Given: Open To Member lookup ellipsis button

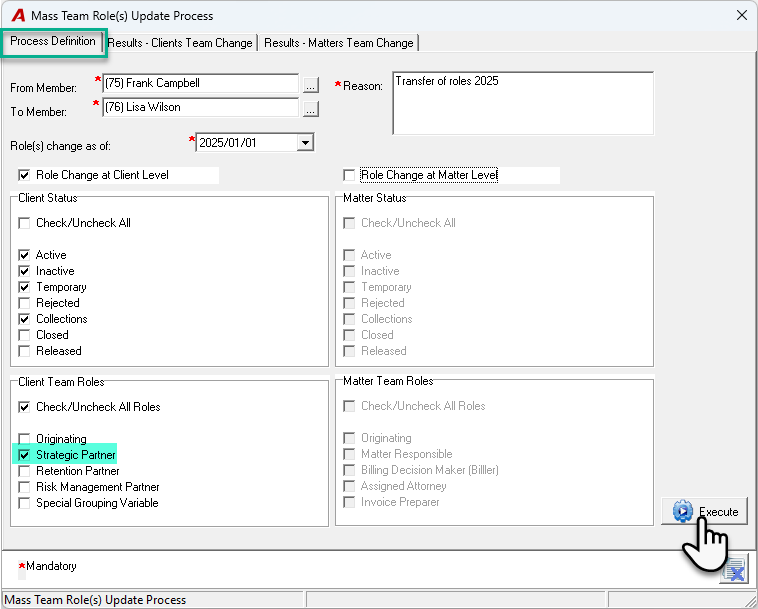Looking at the screenshot, I should click(310, 109).
